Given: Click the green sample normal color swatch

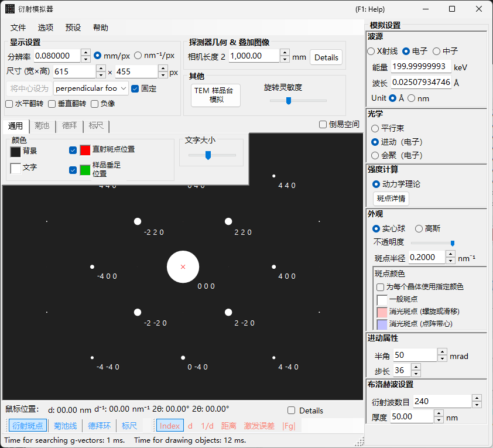Looking at the screenshot, I should tap(85, 170).
